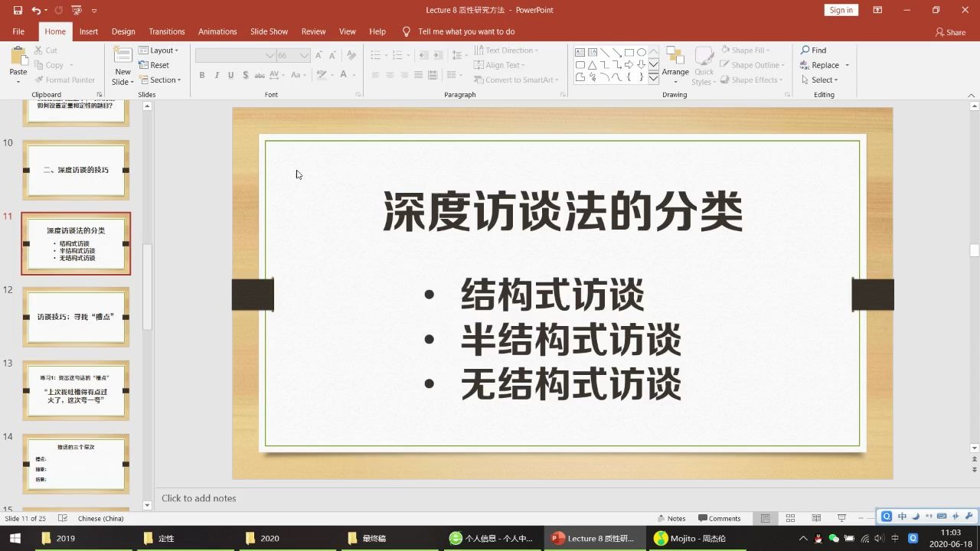
Task: Open Mojito music player taskbar item
Action: [x=697, y=538]
